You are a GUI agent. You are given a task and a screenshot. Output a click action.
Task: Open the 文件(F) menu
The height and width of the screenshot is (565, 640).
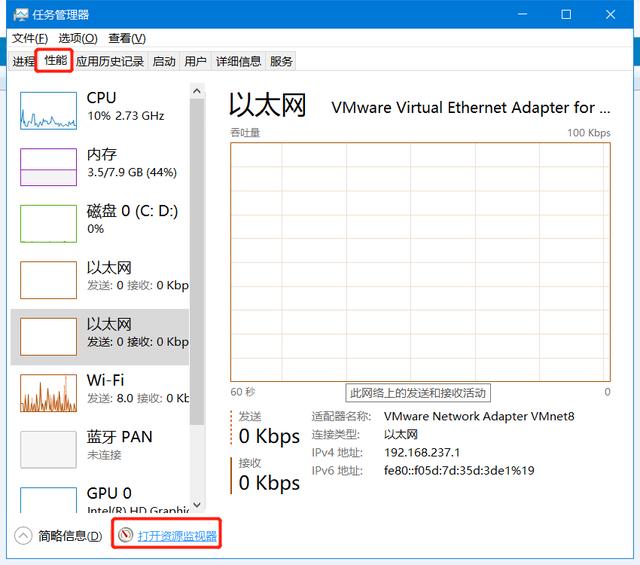tap(30, 38)
